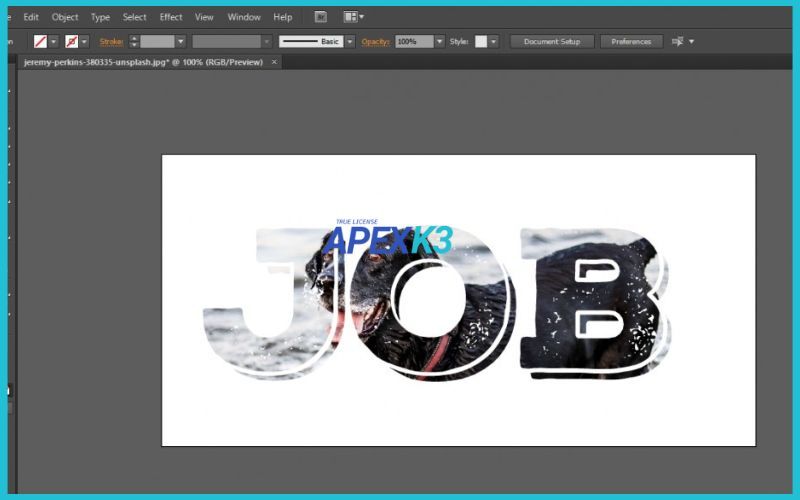The height and width of the screenshot is (500, 800).
Task: Click the Document Setup button
Action: pyautogui.click(x=552, y=42)
